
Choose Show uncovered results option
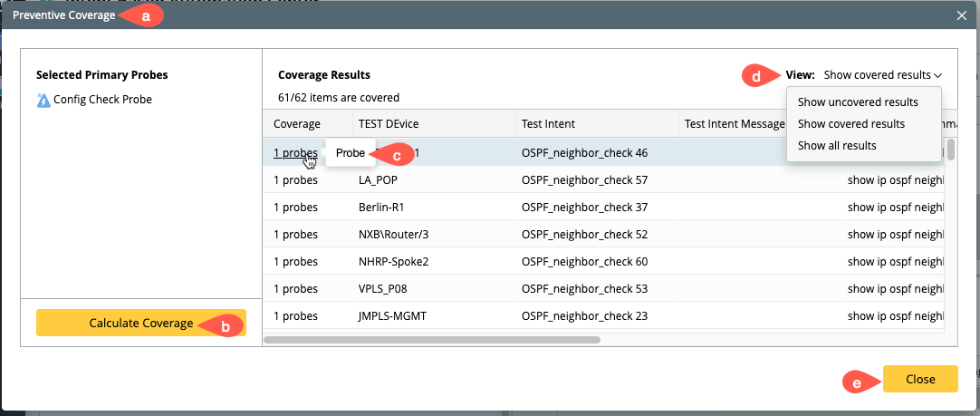pyautogui.click(x=858, y=102)
